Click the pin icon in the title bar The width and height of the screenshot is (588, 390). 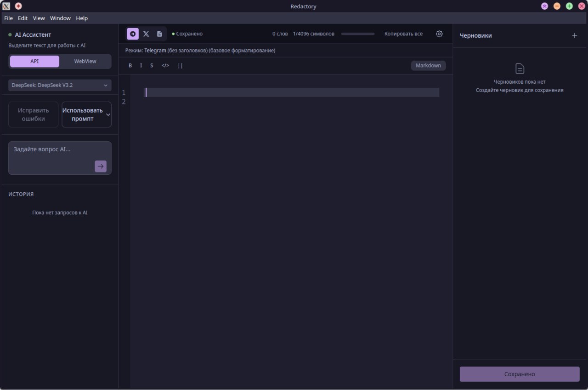pyautogui.click(x=18, y=6)
